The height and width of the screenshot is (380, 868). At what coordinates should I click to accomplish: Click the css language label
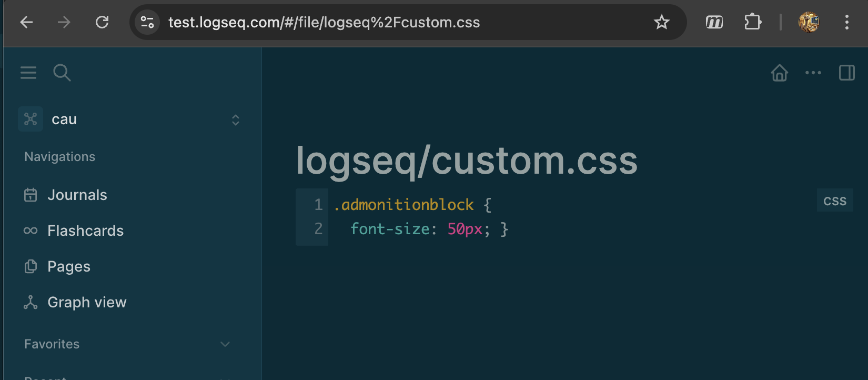pyautogui.click(x=834, y=201)
